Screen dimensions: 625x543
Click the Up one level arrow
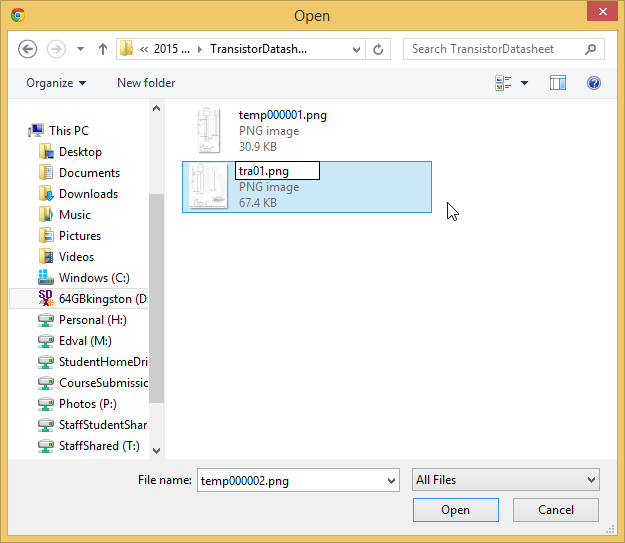click(x=103, y=49)
